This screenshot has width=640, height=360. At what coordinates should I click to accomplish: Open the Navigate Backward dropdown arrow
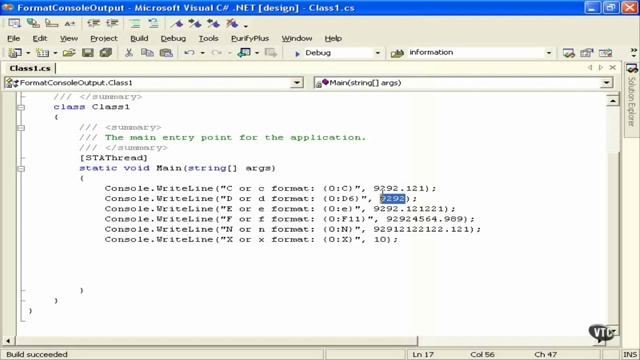click(257, 53)
